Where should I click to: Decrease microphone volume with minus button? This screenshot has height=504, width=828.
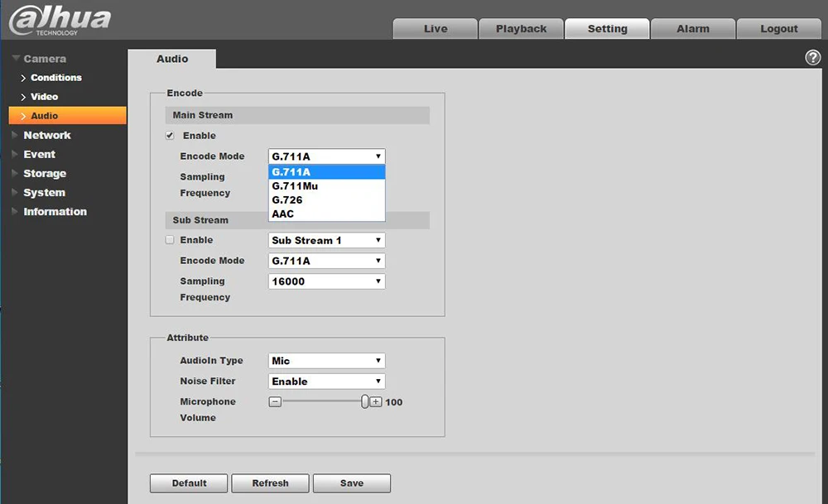[x=275, y=402]
